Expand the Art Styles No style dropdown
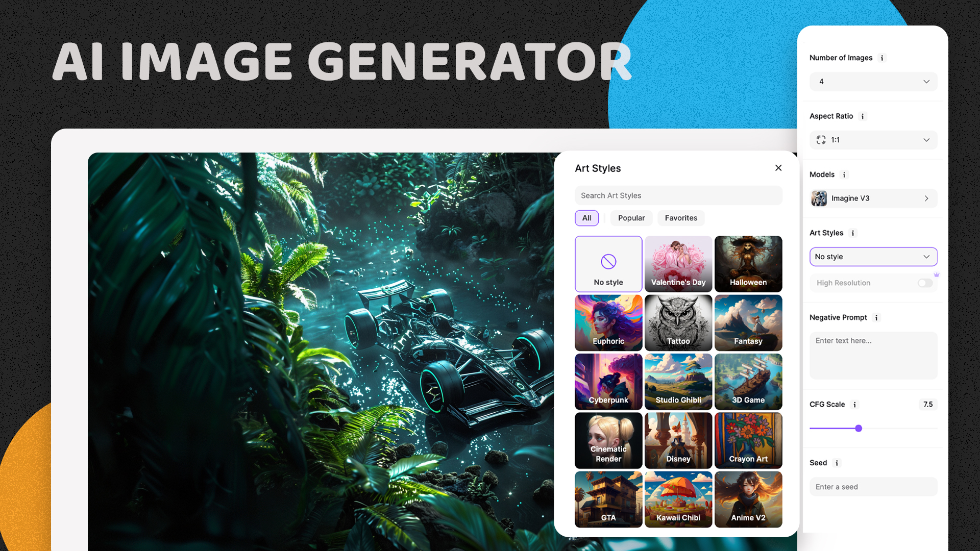This screenshot has height=551, width=980. point(873,256)
